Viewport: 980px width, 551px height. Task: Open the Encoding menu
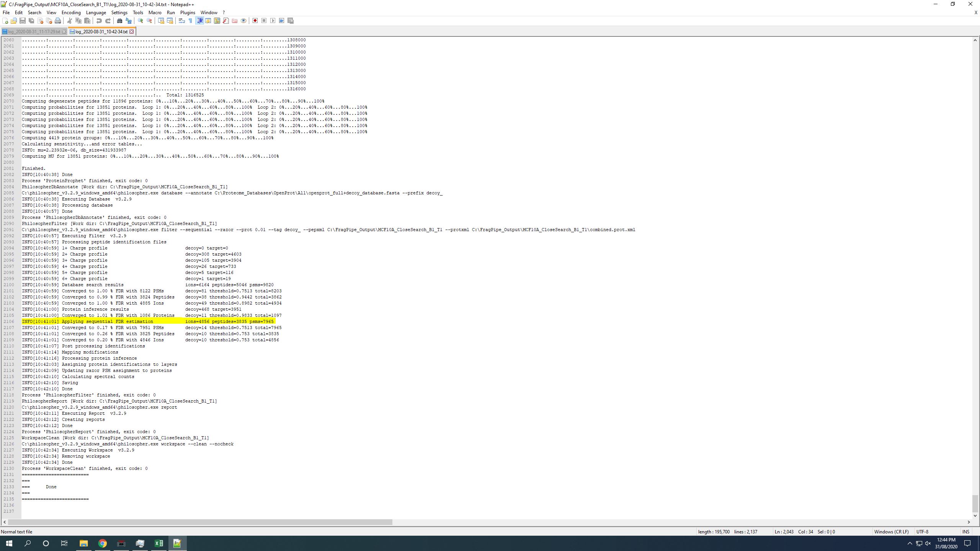click(71, 12)
